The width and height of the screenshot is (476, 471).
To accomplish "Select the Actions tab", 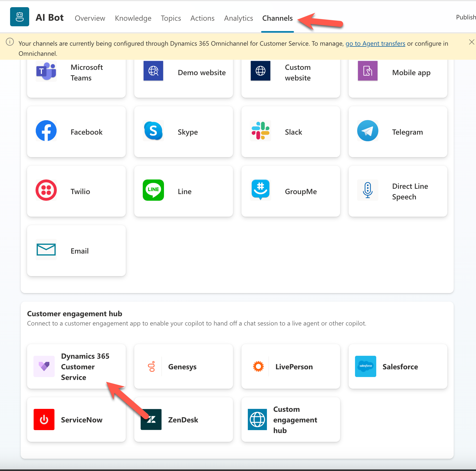I will coord(202,18).
